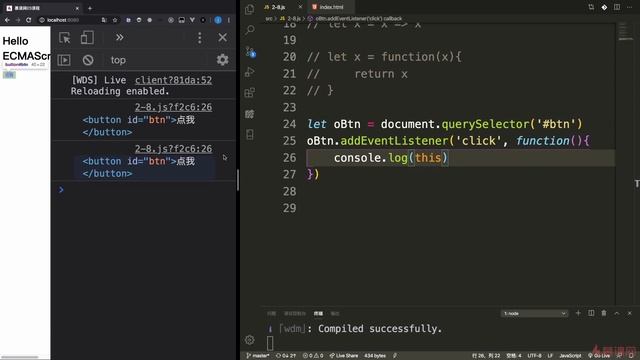This screenshot has height=360, width=640.
Task: Open the 1: node terminal dropdown
Action: tap(534, 313)
